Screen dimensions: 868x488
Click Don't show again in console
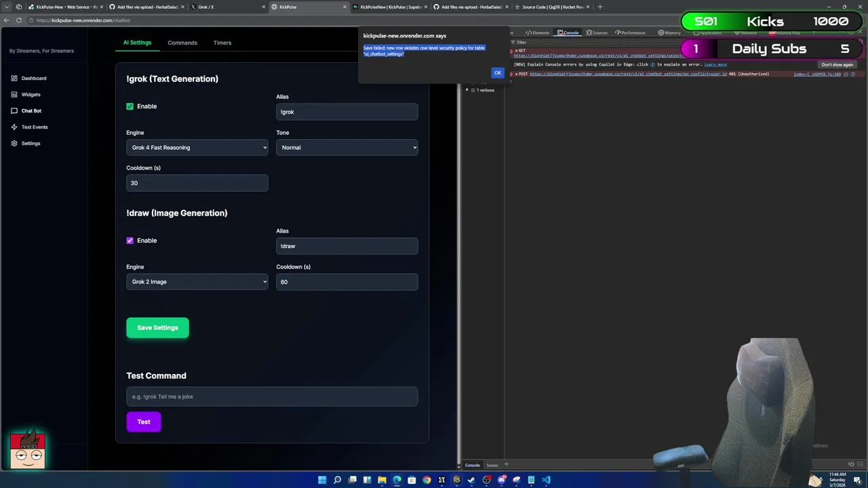pyautogui.click(x=837, y=64)
